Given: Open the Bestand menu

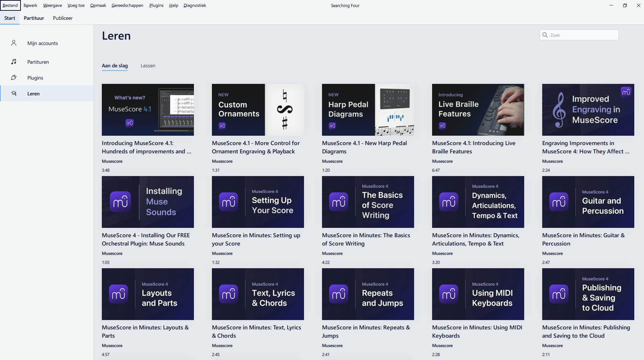Looking at the screenshot, I should (10, 5).
